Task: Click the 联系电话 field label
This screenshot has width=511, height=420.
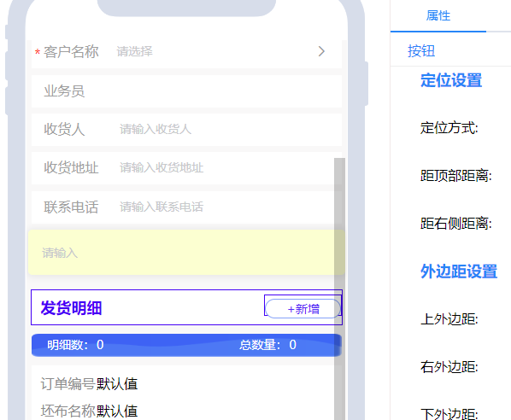Action: (x=71, y=207)
